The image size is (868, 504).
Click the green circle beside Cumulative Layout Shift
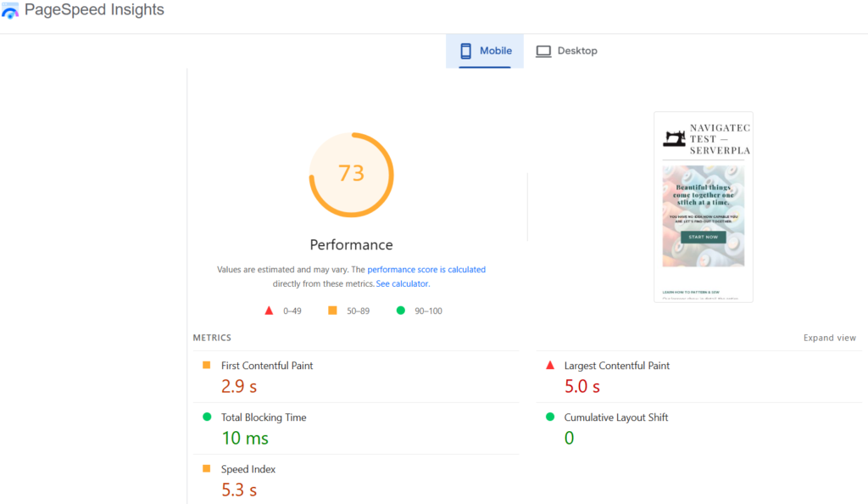550,417
